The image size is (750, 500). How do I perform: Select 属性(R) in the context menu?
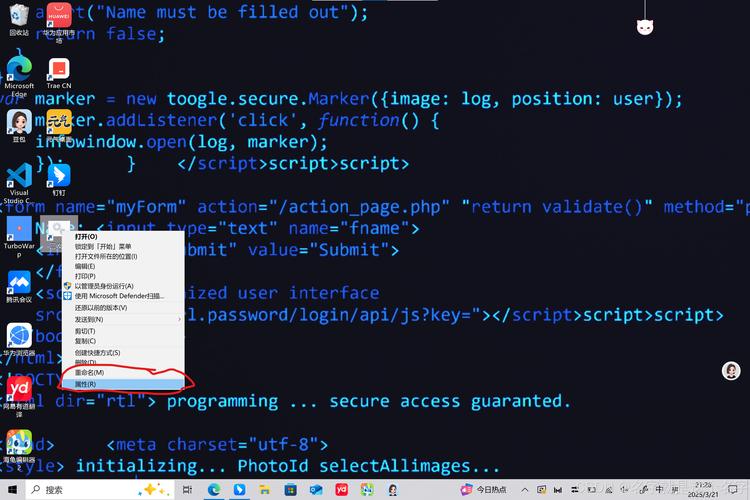coord(87,384)
